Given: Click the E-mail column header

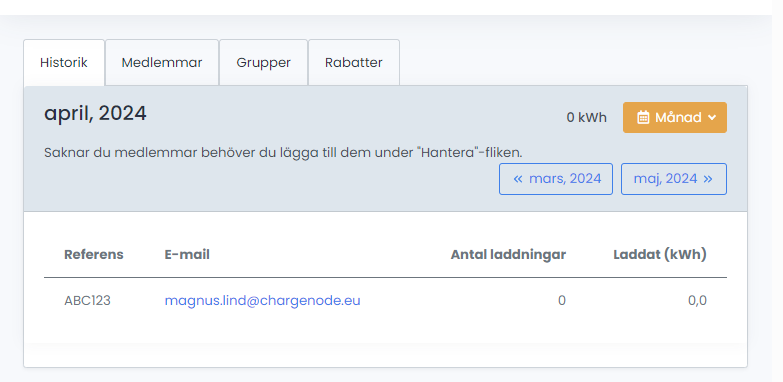Looking at the screenshot, I should [x=187, y=255].
